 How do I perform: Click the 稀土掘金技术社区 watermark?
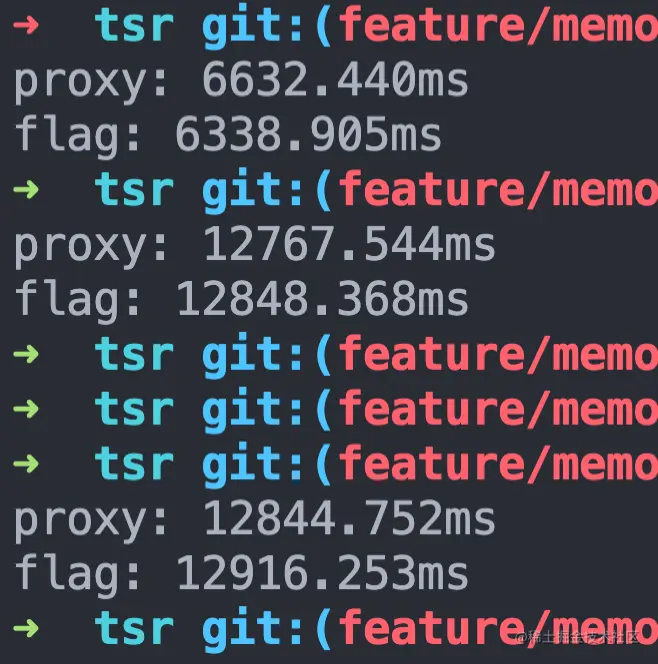click(x=578, y=636)
